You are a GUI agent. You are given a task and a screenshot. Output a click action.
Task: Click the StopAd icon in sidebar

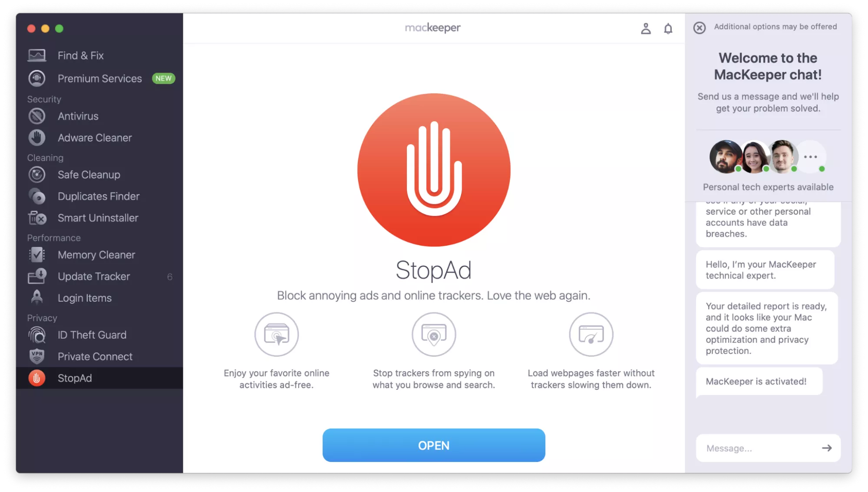37,378
